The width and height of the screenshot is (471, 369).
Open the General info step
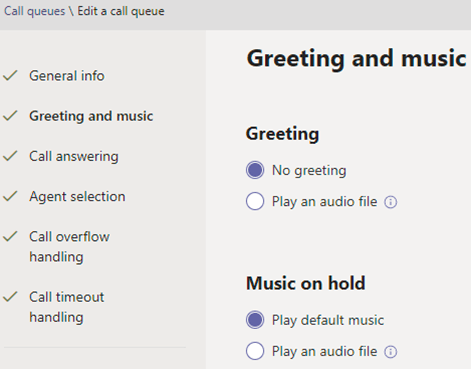(x=67, y=76)
